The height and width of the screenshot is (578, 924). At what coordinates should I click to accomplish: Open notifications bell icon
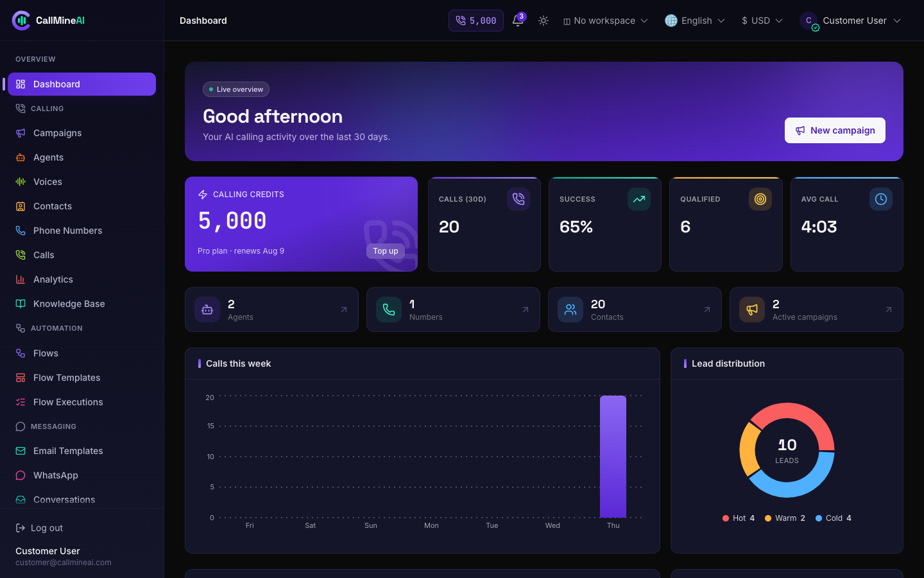(518, 21)
